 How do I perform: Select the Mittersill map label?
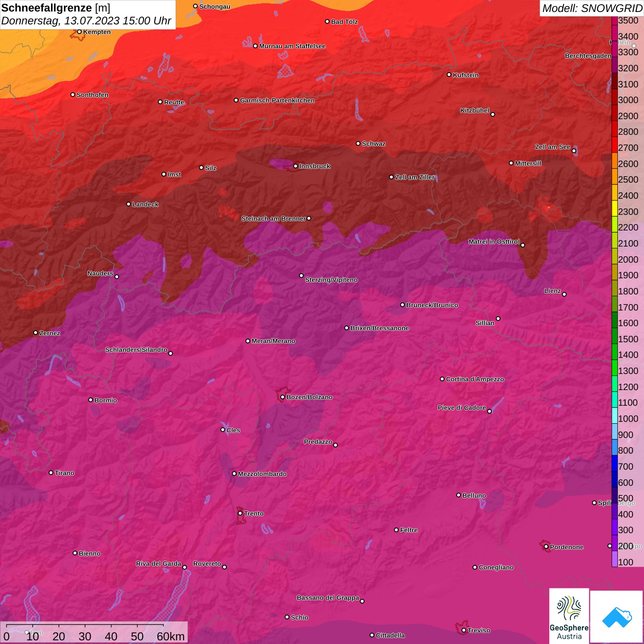click(x=528, y=163)
